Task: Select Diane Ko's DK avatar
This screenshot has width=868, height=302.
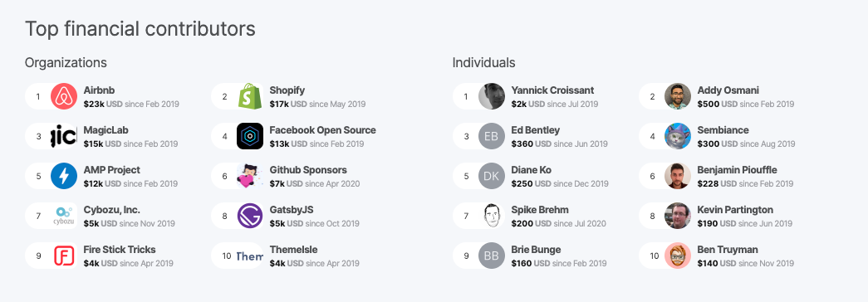Action: click(x=492, y=176)
